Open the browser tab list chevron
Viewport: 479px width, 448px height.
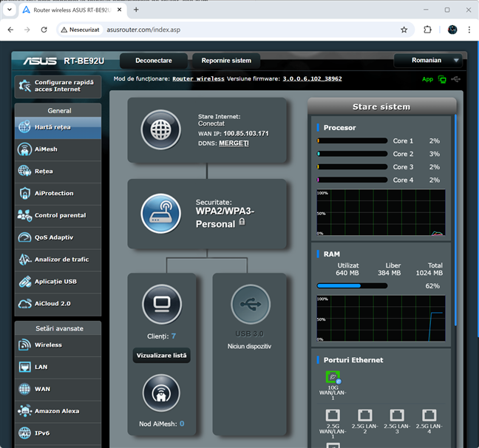point(10,10)
